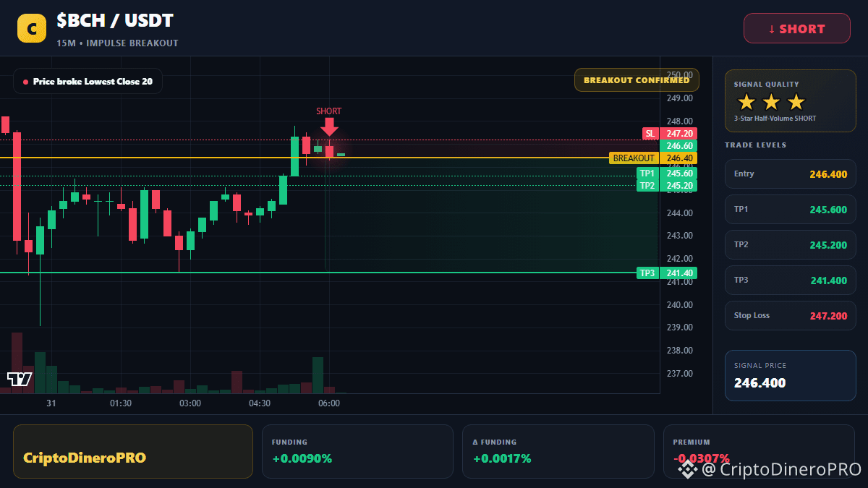Click the 237.00 price axis label
868x488 pixels.
point(680,374)
